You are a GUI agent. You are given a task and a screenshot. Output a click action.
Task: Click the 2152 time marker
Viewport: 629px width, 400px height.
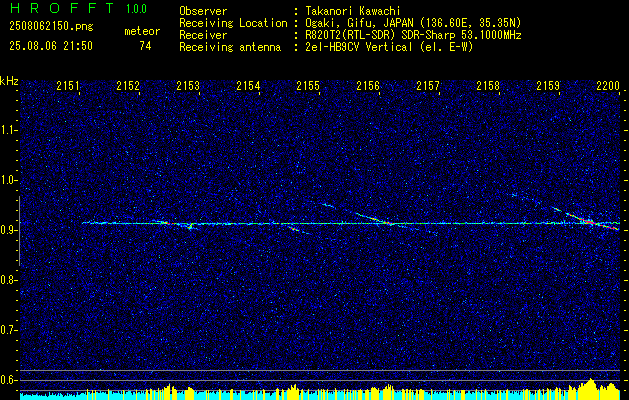pos(128,86)
